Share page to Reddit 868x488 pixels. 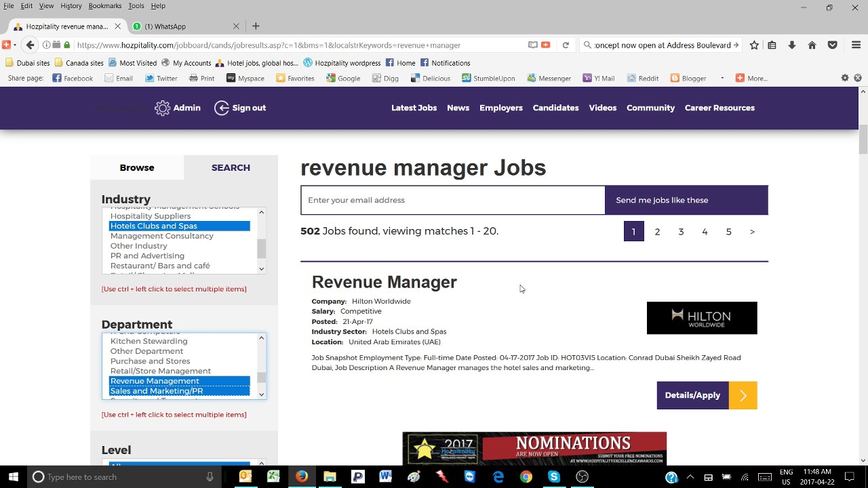click(642, 79)
